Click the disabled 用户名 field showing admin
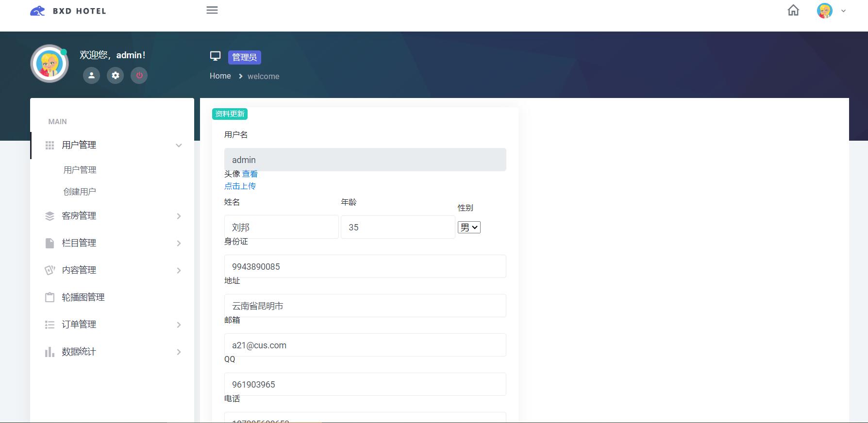 (365, 160)
